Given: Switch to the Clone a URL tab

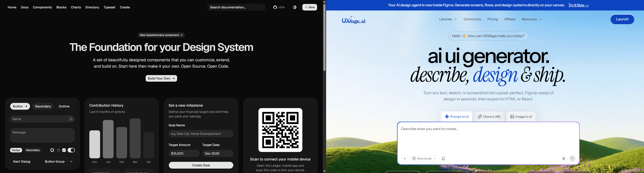Looking at the screenshot, I should tap(489, 117).
